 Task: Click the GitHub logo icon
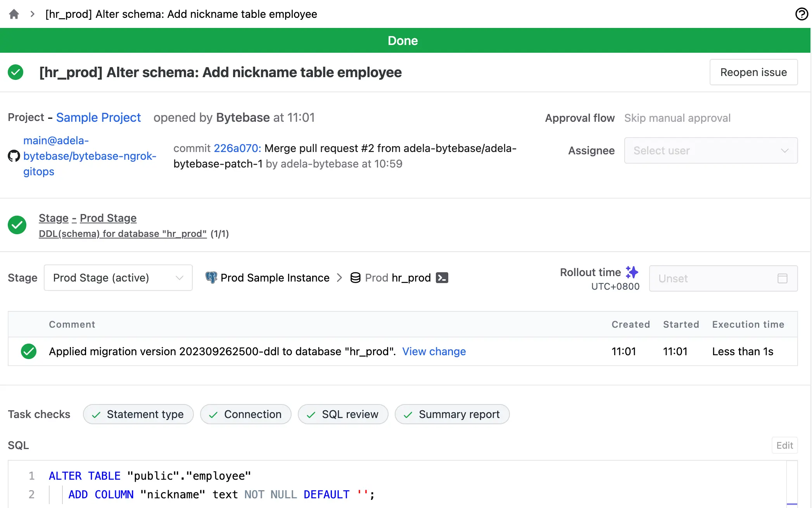click(x=14, y=156)
